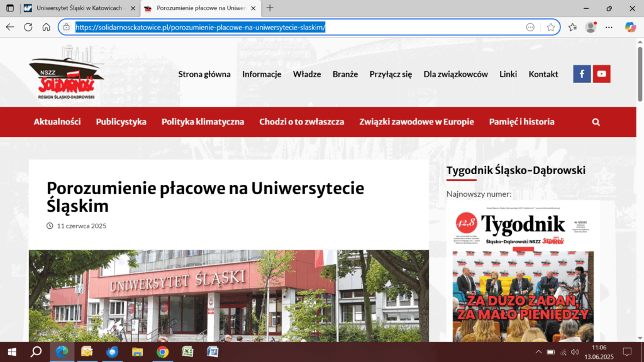Image resolution: width=644 pixels, height=362 pixels.
Task: Go to Przyłącz się page
Action: 391,74
